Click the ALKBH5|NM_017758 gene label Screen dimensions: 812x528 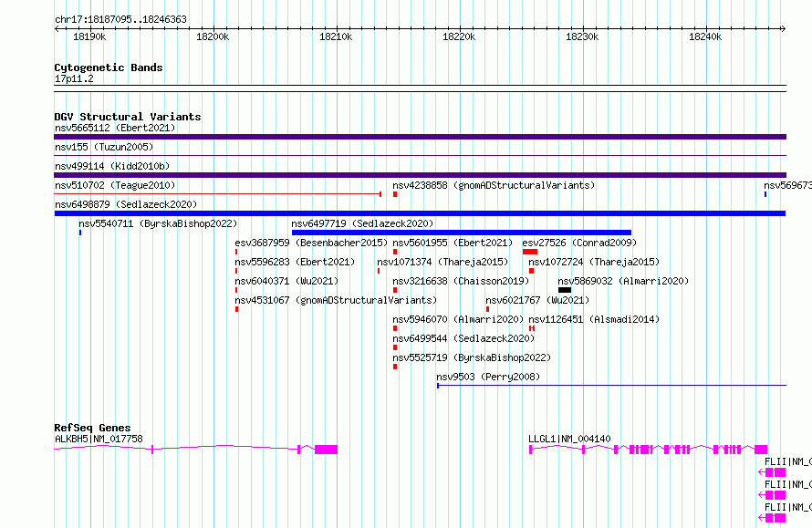[x=99, y=439]
